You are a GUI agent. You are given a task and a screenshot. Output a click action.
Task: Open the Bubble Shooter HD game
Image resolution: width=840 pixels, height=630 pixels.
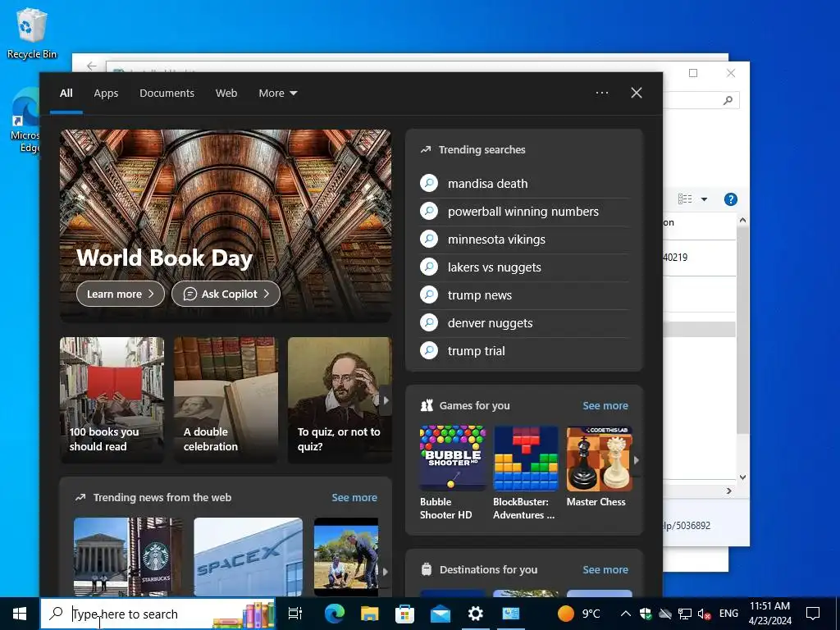coord(453,473)
